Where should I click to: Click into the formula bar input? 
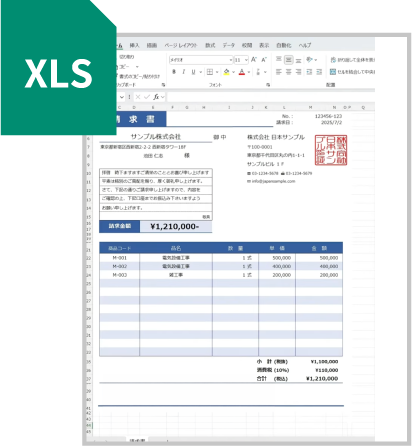coord(271,97)
